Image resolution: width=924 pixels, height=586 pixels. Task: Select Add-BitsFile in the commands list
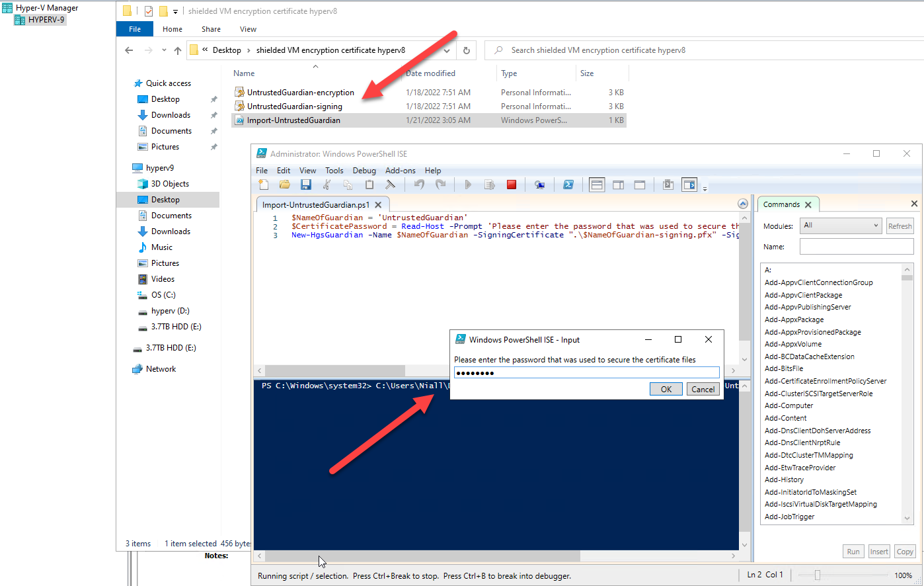(784, 368)
